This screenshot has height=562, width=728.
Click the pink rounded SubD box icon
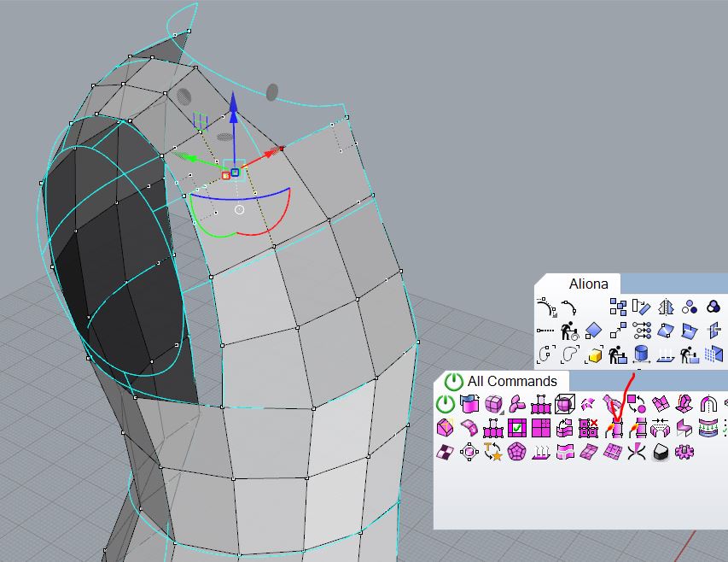pos(493,404)
